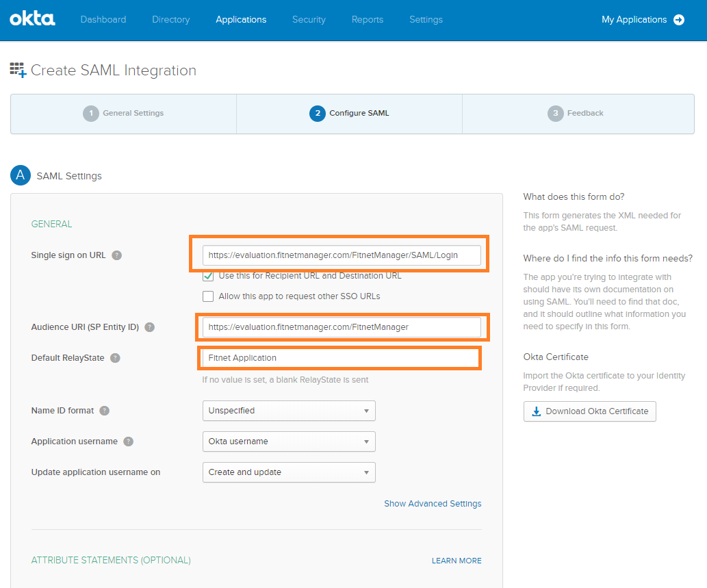Screen dimensions: 707x588
Task: Click help icon next to Audience URI
Action: click(150, 327)
